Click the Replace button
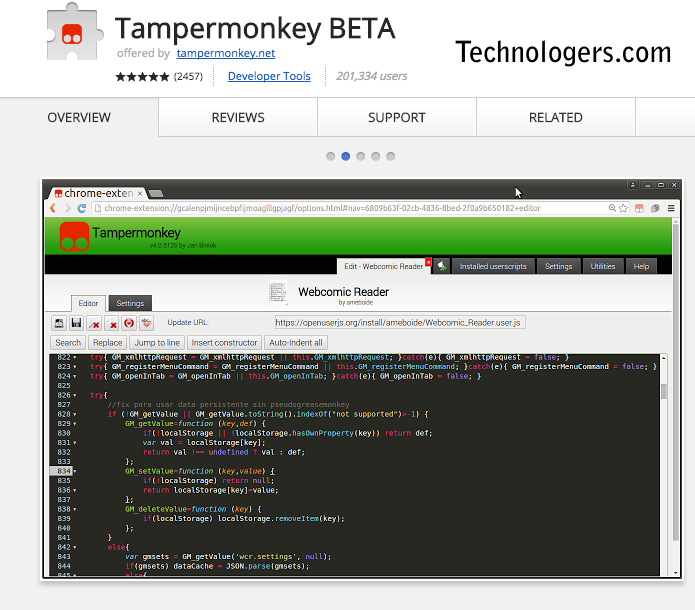This screenshot has width=695, height=610. (x=108, y=343)
